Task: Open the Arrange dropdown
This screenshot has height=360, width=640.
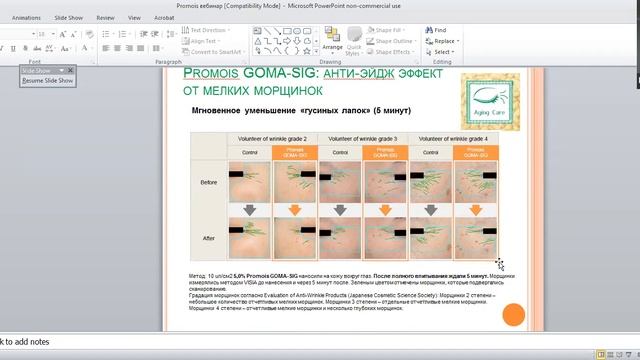Action: (332, 41)
